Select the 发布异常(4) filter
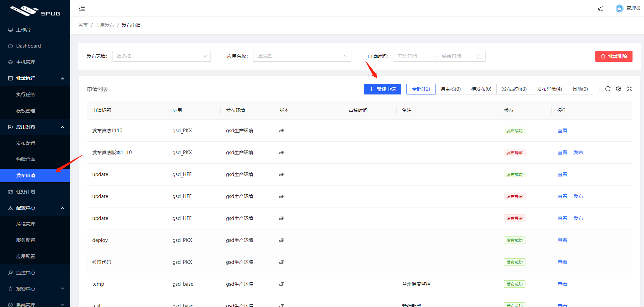This screenshot has width=644, height=307. tap(550, 89)
